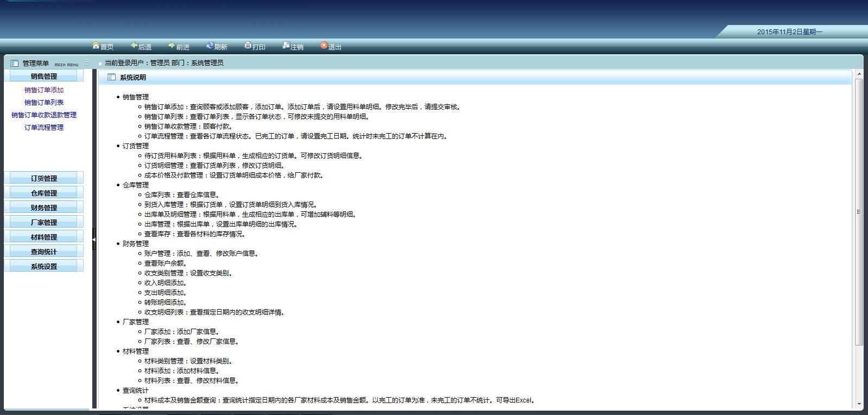Image resolution: width=868 pixels, height=415 pixels.
Task: Click the 打印 toolbar label
Action: [259, 47]
